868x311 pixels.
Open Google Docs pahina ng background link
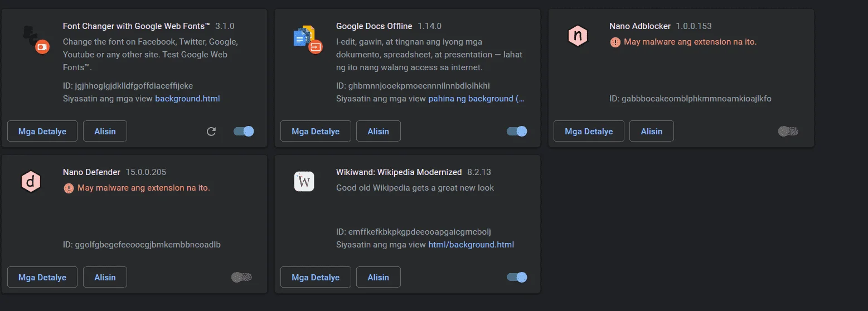tap(476, 99)
